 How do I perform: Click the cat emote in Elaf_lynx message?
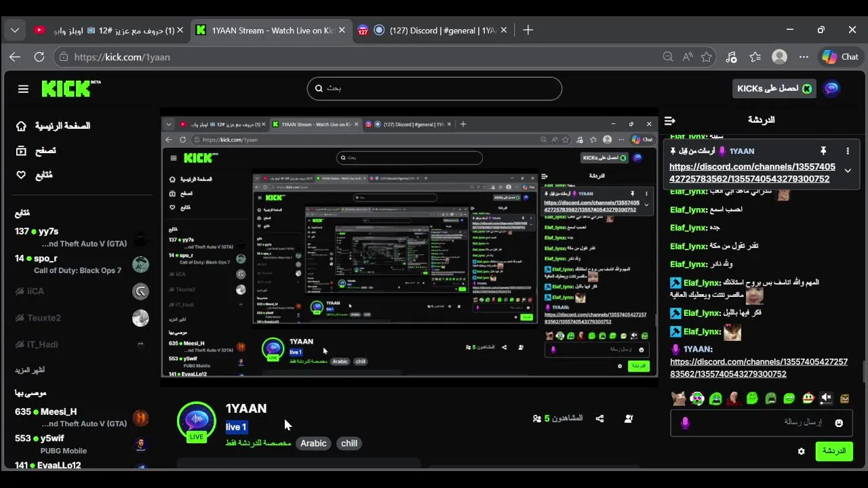732,332
